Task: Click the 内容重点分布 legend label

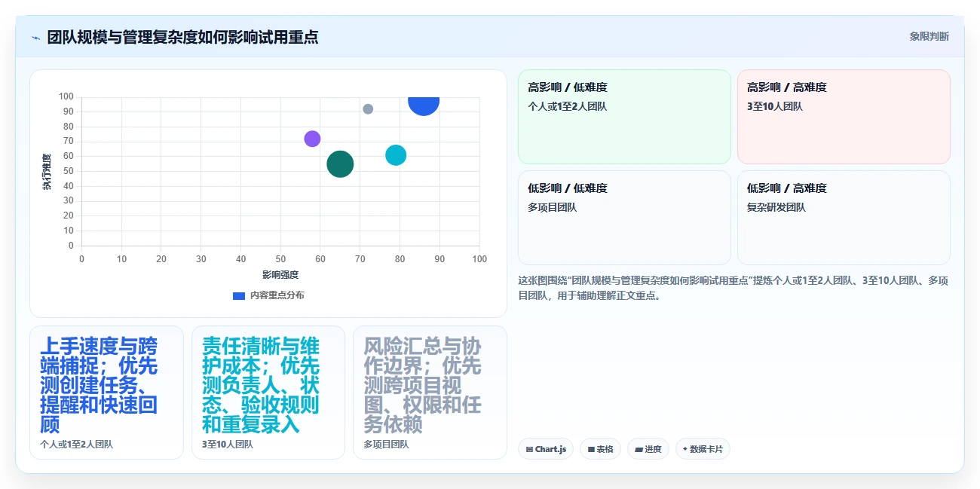Action: coord(277,295)
